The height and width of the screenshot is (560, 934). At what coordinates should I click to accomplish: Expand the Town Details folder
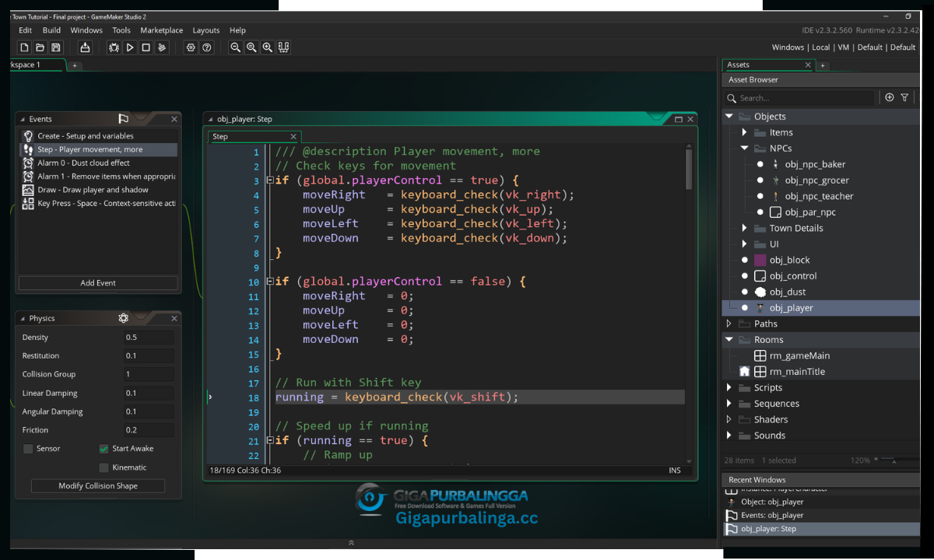[x=744, y=228]
